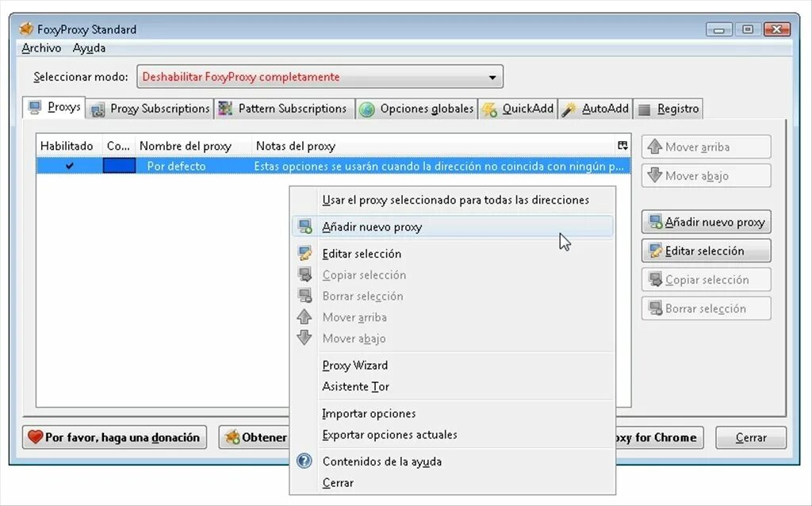Click the Mover arriba side button

(x=706, y=147)
